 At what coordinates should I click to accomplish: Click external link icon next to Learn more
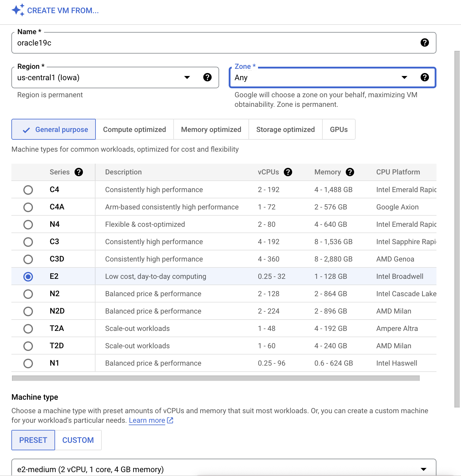click(170, 420)
